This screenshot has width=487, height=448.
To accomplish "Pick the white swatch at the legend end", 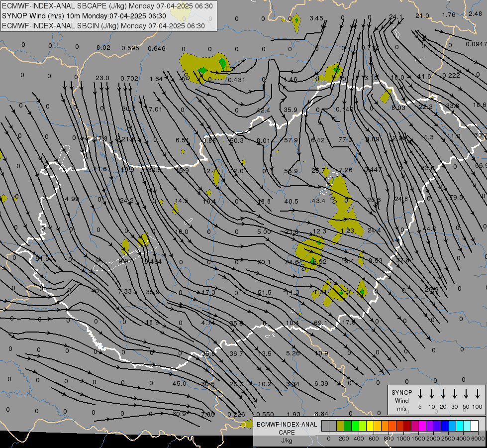I will point(474,426).
